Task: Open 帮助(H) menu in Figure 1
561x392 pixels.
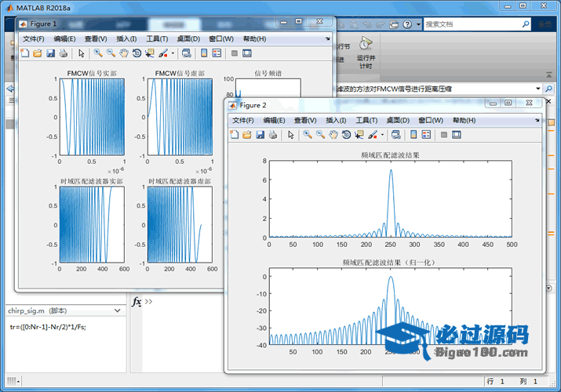Action: pyautogui.click(x=255, y=39)
